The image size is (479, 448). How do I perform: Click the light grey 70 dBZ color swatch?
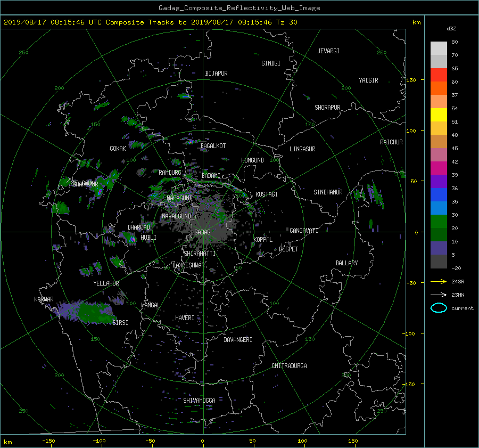(x=439, y=48)
